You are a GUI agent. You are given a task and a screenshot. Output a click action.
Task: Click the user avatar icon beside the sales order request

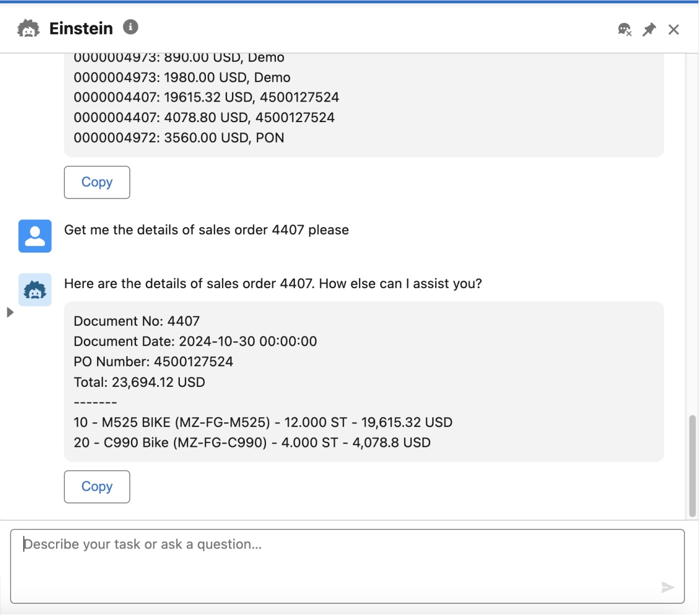(35, 236)
